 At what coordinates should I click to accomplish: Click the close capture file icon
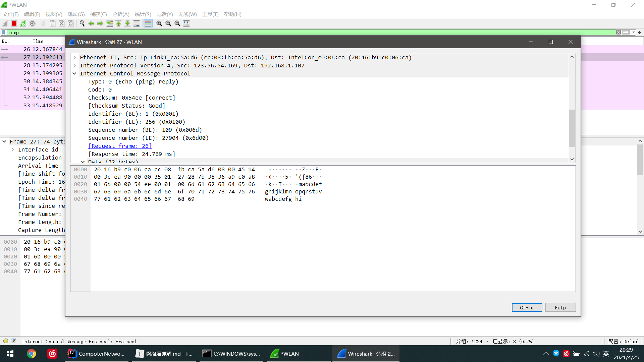(x=62, y=23)
